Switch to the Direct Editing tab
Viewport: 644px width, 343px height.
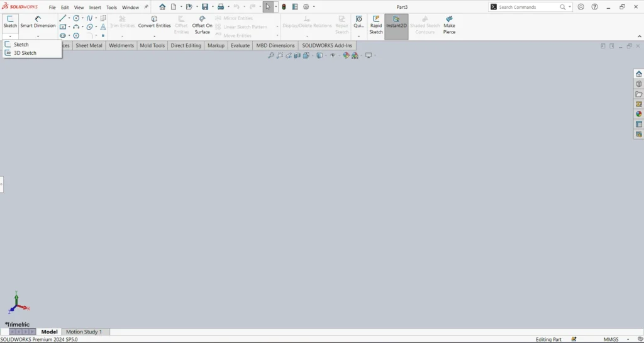[x=186, y=45]
